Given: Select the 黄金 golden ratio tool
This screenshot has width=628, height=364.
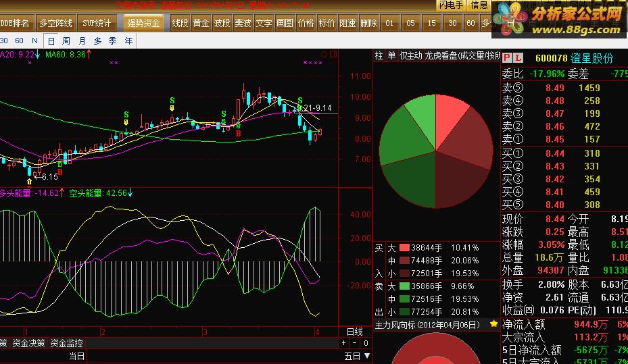Looking at the screenshot, I should pos(201,23).
